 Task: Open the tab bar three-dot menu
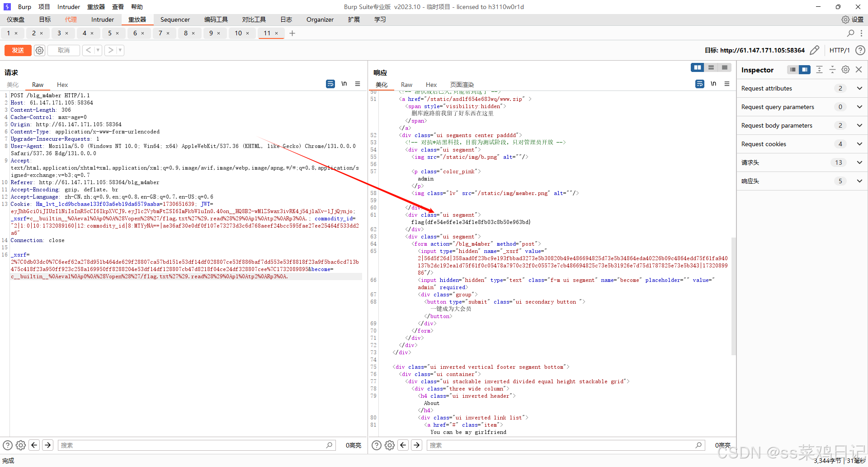(862, 33)
